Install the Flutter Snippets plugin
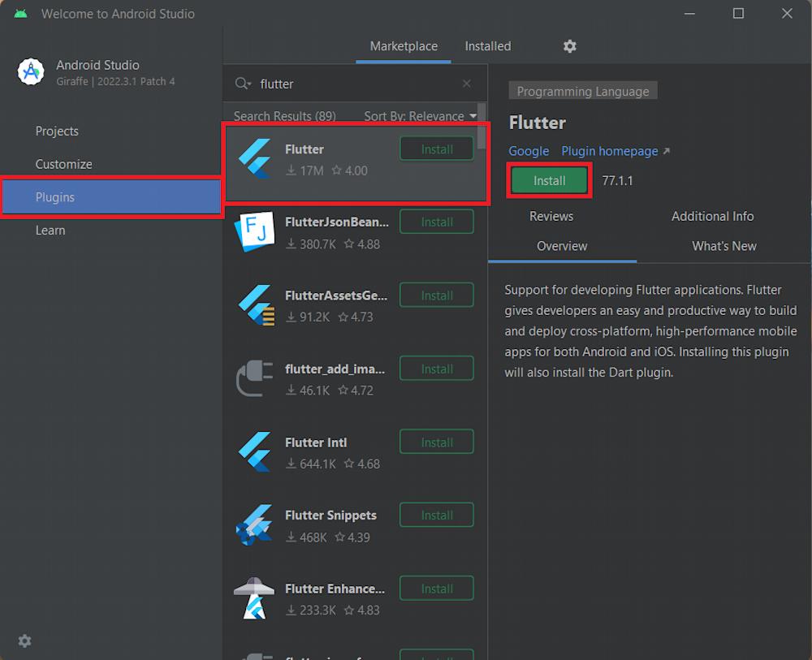Image resolution: width=812 pixels, height=660 pixels. coord(437,515)
